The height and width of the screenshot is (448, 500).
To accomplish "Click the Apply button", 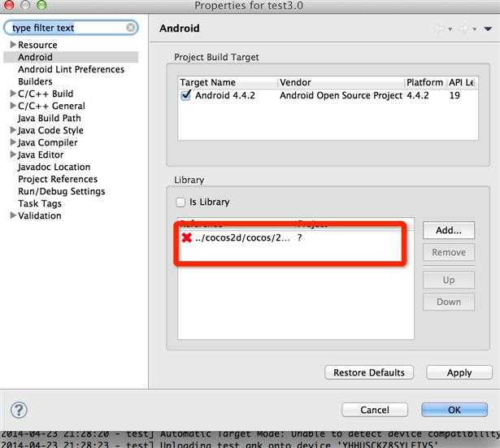I will (x=459, y=372).
